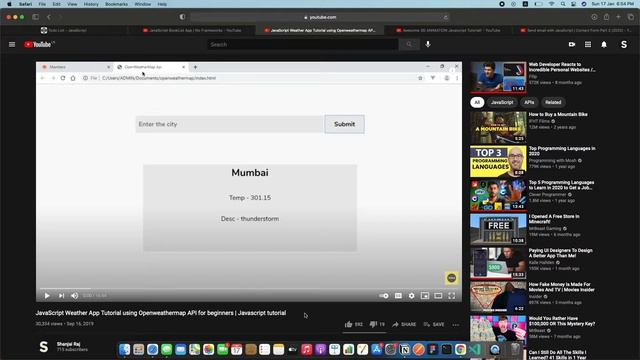The image size is (640, 360).
Task: Open the Apple menu
Action: [x=9, y=4]
